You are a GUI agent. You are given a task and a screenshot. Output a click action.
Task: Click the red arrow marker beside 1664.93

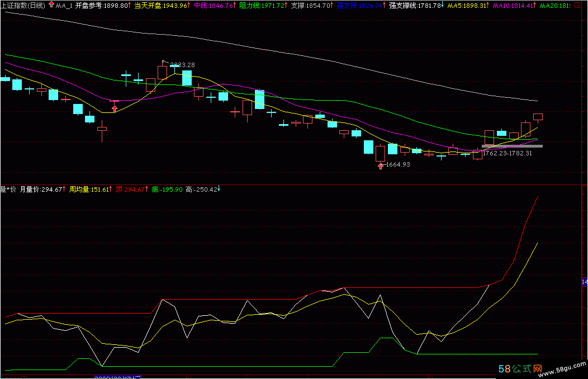click(381, 165)
